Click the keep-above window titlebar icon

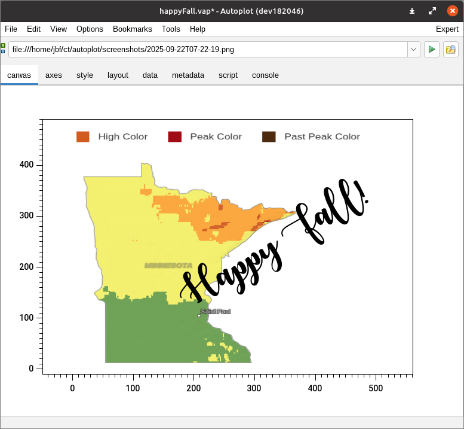(x=412, y=11)
